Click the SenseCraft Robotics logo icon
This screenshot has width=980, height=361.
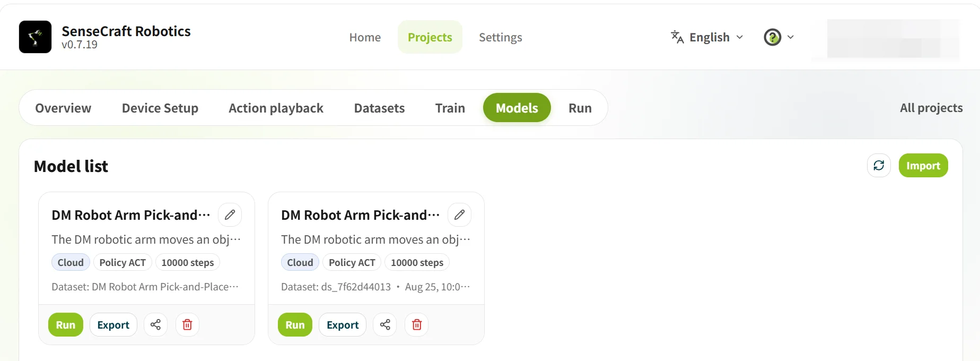(35, 37)
